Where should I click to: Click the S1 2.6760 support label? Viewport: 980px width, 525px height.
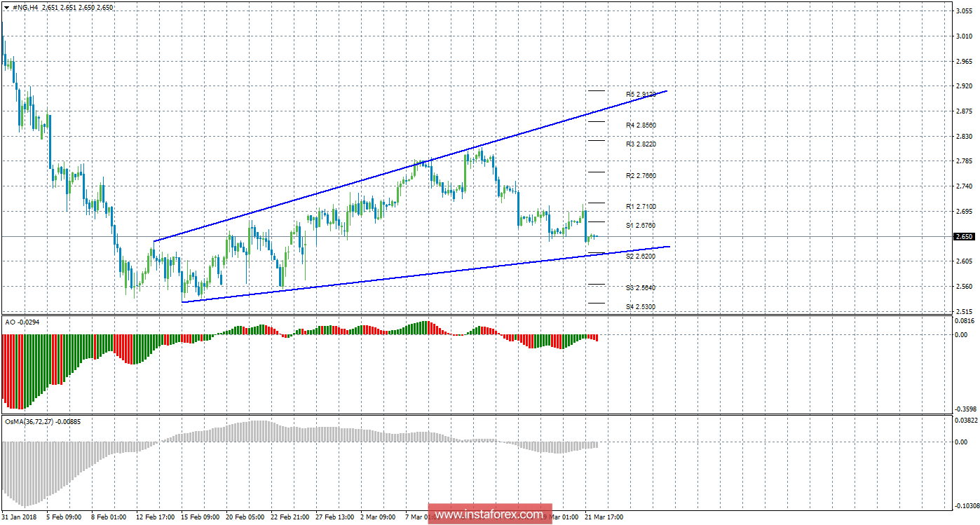click(x=641, y=226)
